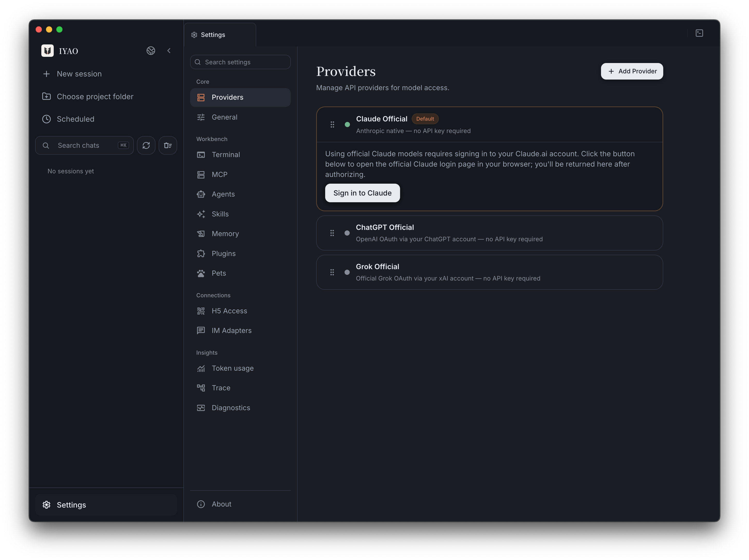Click the Memory icon
This screenshot has height=560, width=749.
pyautogui.click(x=201, y=234)
